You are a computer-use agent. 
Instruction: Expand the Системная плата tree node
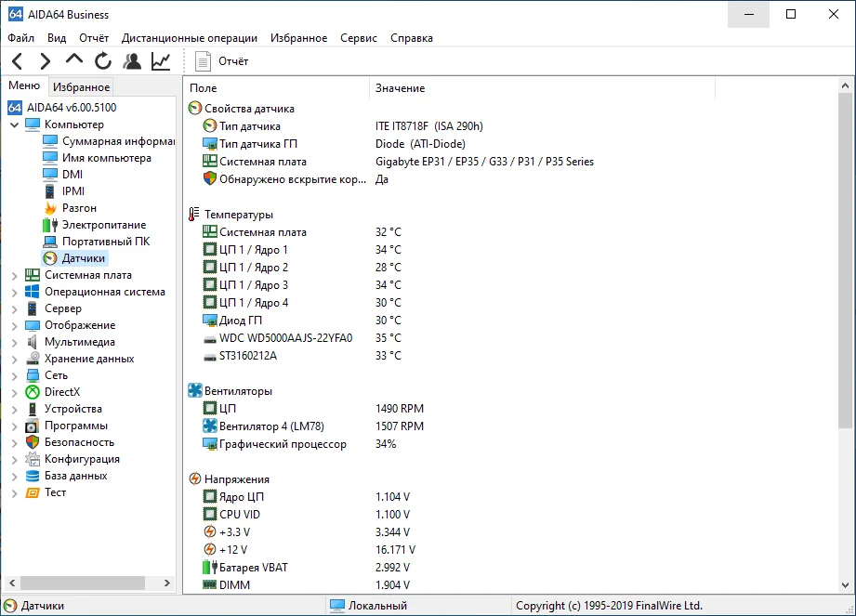(15, 276)
